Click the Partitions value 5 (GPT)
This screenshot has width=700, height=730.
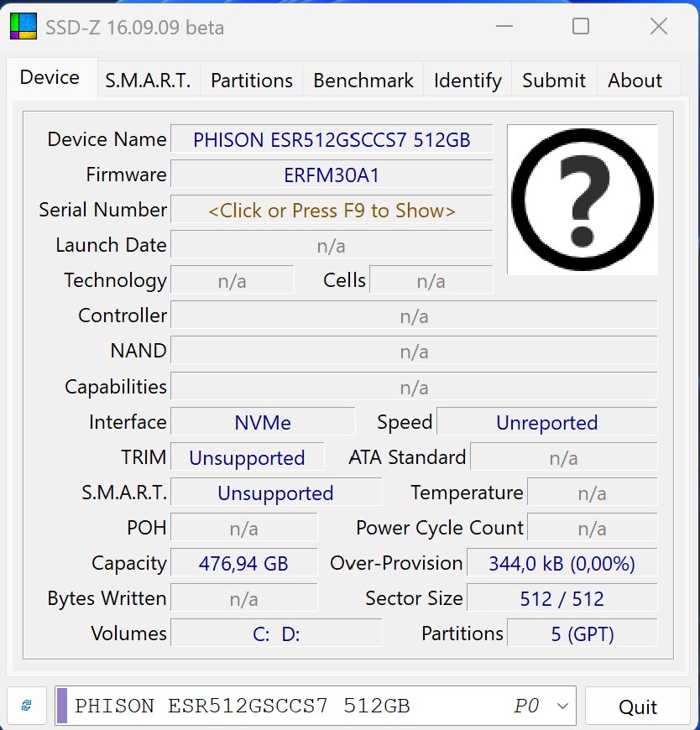click(582, 634)
